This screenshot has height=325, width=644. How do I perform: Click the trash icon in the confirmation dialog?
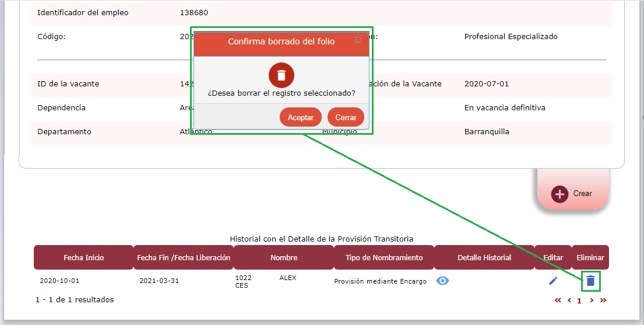tap(281, 75)
